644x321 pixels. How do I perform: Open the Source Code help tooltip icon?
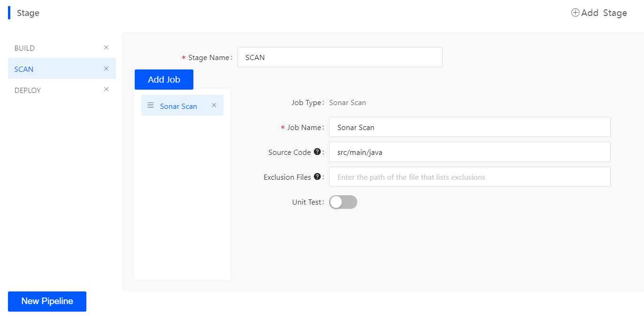click(317, 152)
